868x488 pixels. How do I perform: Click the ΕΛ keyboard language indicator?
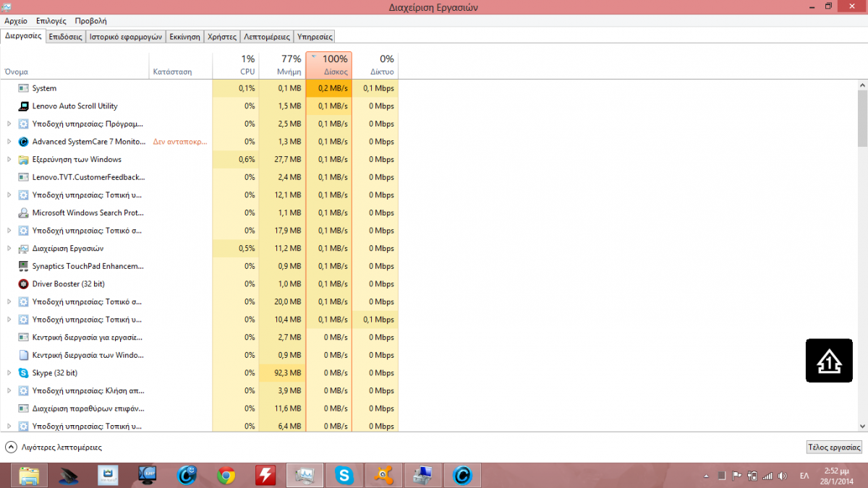(x=804, y=476)
